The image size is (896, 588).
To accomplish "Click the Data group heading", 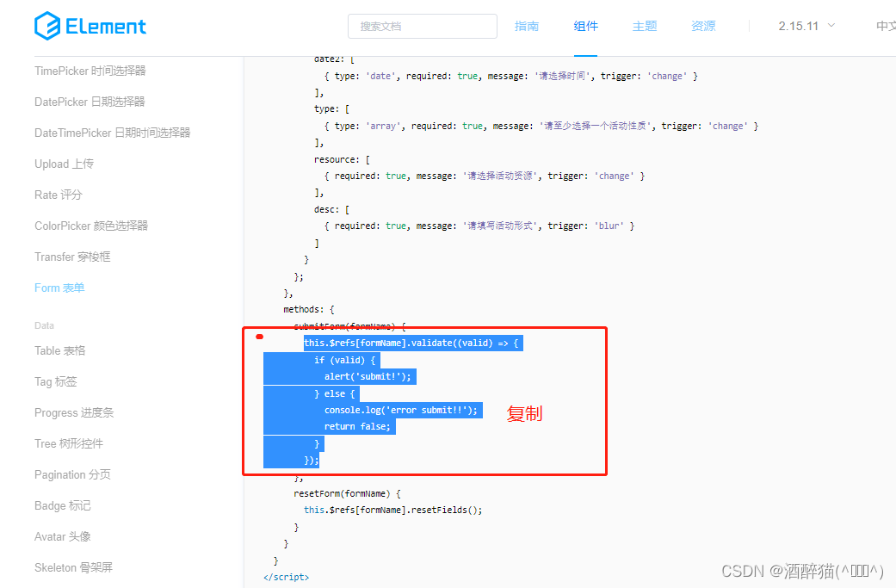I will coord(44,325).
